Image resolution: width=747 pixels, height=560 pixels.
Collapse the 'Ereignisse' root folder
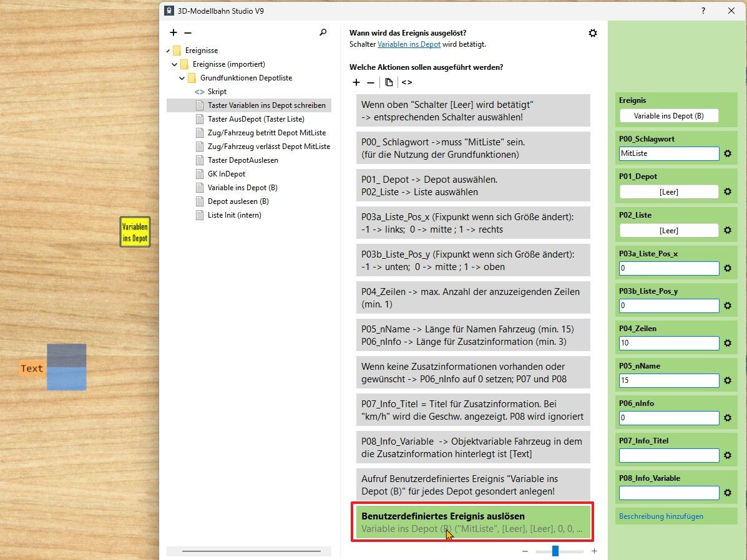(168, 51)
